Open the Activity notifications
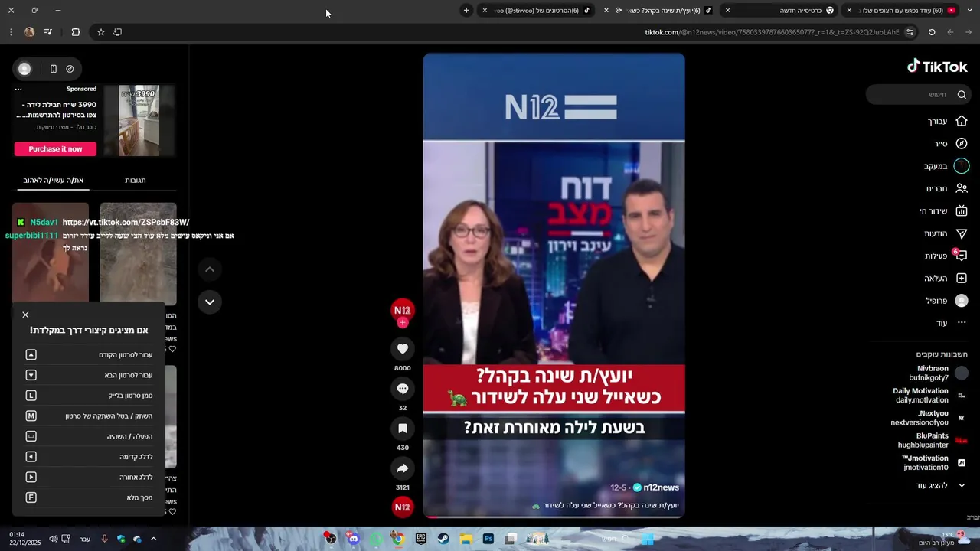The image size is (980, 551). pyautogui.click(x=946, y=256)
